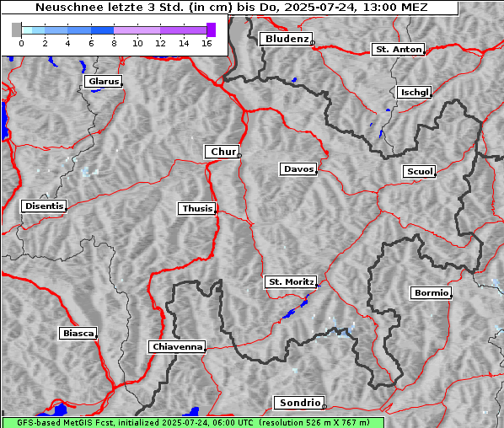
Task: Click the legend value 12
Action: (x=160, y=43)
